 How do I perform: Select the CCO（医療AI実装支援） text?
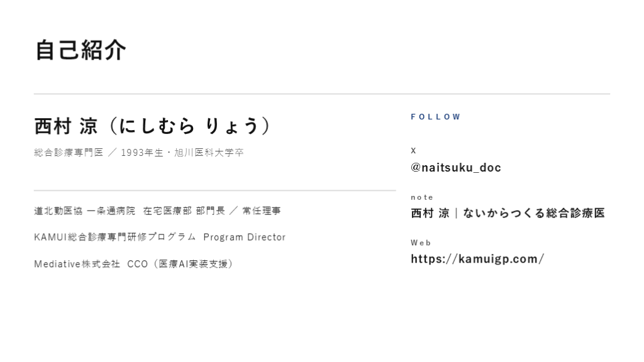[180, 264]
